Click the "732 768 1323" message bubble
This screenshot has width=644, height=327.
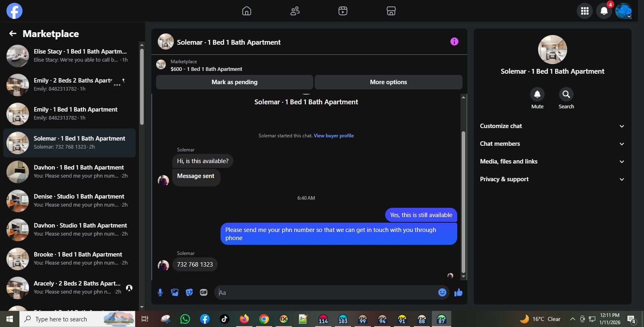(195, 265)
